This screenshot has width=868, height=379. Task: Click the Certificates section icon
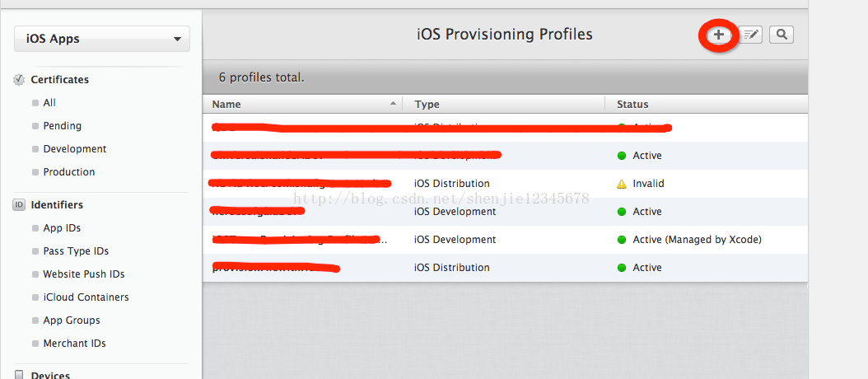pos(19,80)
